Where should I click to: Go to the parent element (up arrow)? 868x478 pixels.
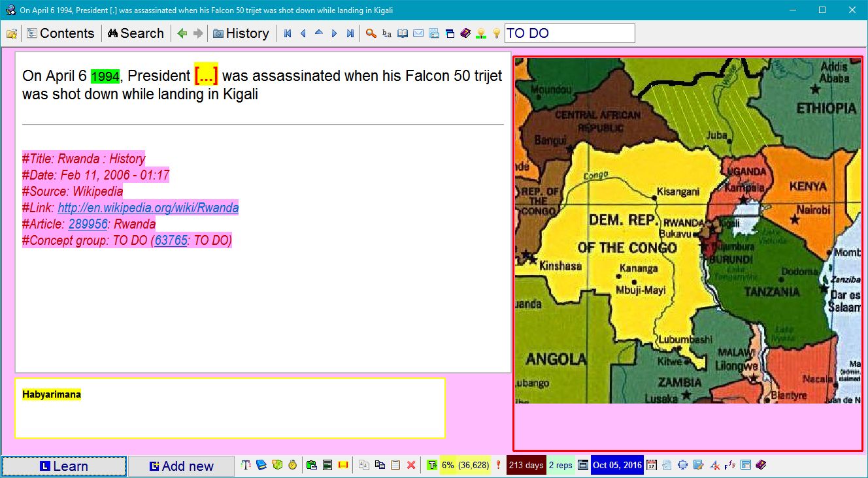pos(319,33)
